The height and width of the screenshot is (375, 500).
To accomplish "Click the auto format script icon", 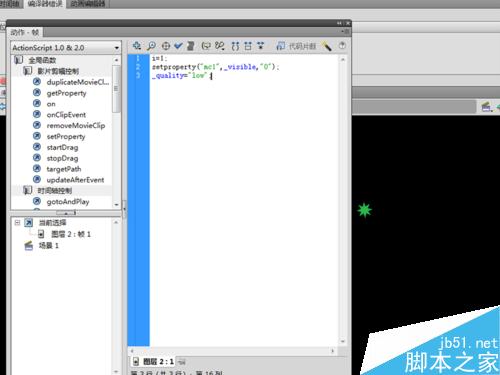I will point(191,46).
